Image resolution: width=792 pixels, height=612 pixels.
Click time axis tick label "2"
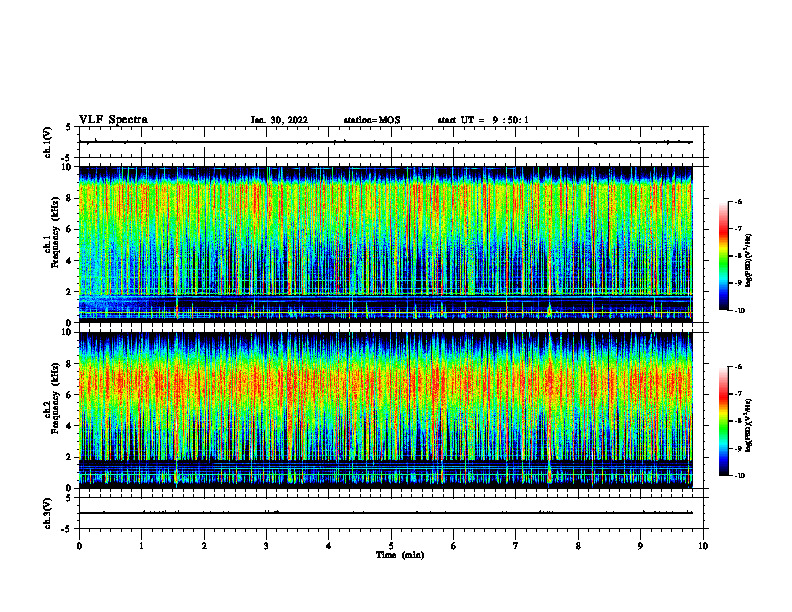point(204,546)
